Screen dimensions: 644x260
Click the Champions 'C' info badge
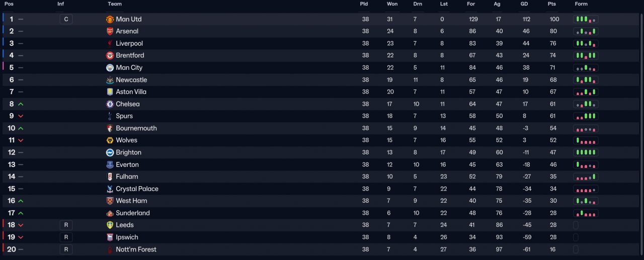66,19
